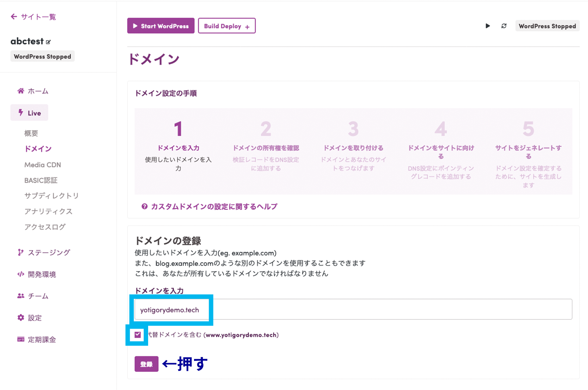Open チーム section
Image resolution: width=588 pixels, height=390 pixels.
[x=33, y=296]
